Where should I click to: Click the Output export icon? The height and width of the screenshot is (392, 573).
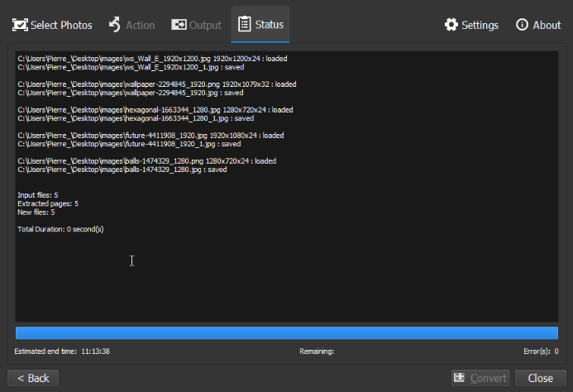tap(179, 25)
